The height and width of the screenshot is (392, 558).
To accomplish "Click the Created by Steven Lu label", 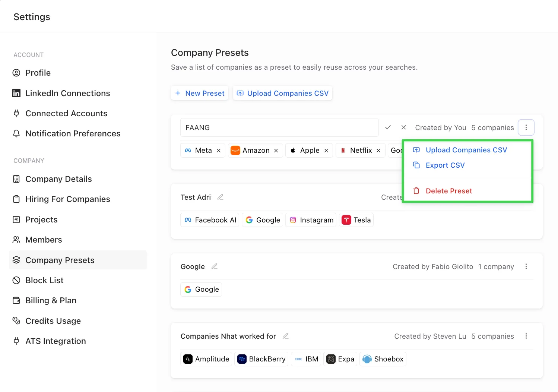I will (x=430, y=336).
